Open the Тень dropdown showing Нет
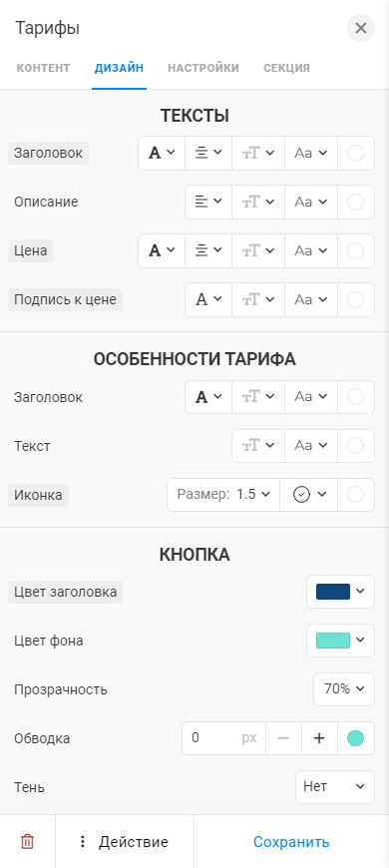Screen dimensions: 389x868 point(335,786)
